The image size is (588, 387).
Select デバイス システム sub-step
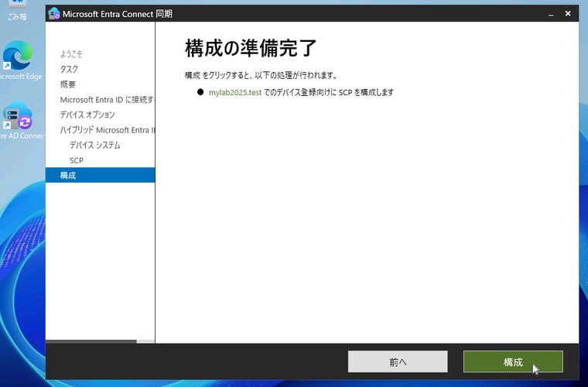click(95, 146)
